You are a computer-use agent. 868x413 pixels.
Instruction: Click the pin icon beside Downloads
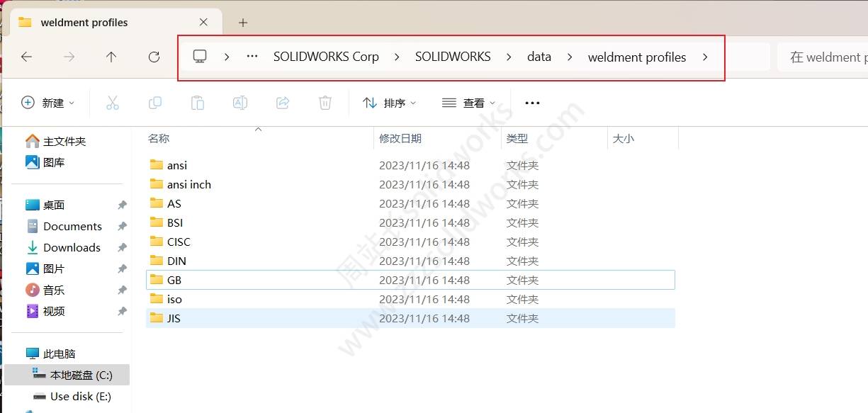[122, 247]
